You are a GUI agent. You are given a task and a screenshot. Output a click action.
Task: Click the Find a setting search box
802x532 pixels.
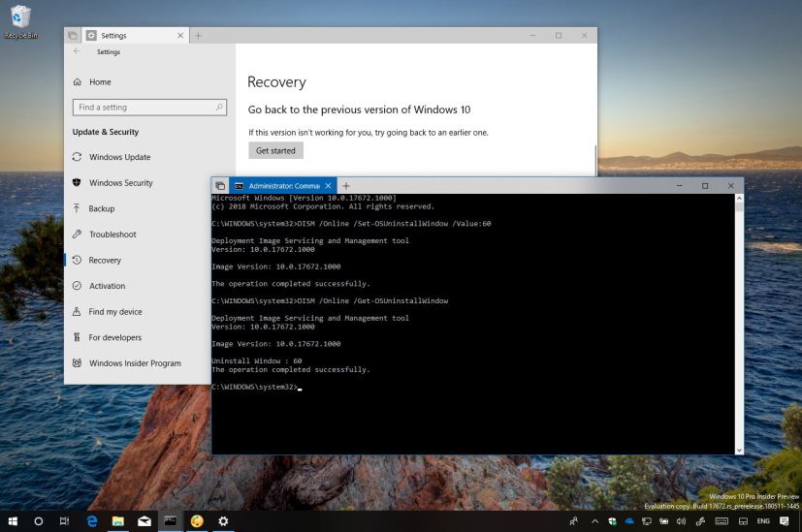pos(149,108)
